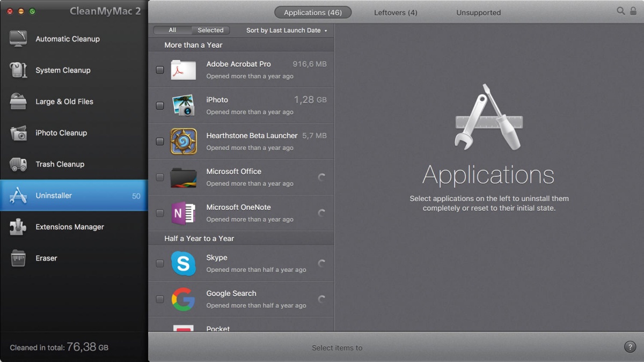This screenshot has height=362, width=644.
Task: Click the Microsoft Office name
Action: pos(233,171)
